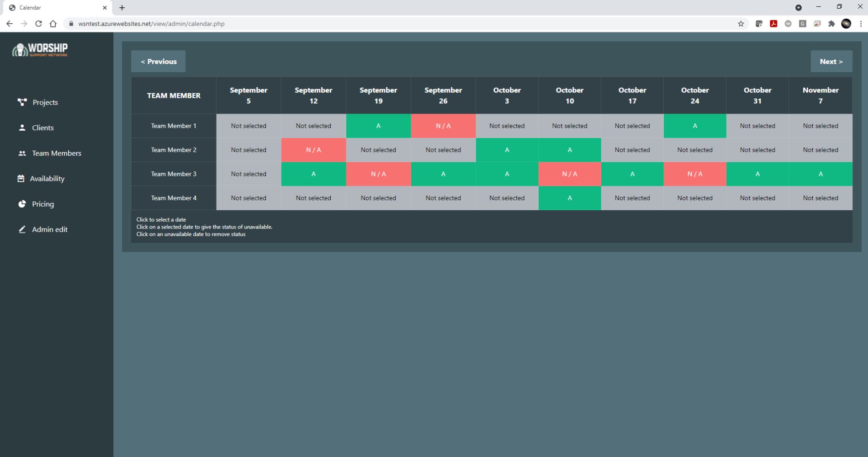Toggle Team Member 4 October 10 availability
The width and height of the screenshot is (868, 457).
[570, 198]
